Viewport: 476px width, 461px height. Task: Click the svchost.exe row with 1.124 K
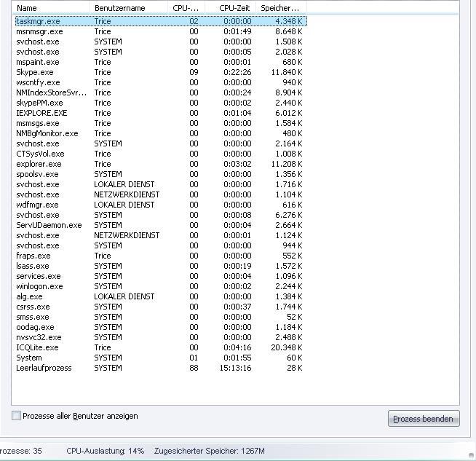pyautogui.click(x=161, y=235)
